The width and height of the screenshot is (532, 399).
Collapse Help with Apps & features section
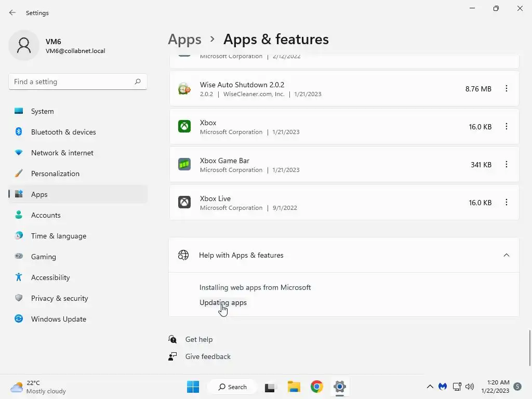tap(507, 255)
